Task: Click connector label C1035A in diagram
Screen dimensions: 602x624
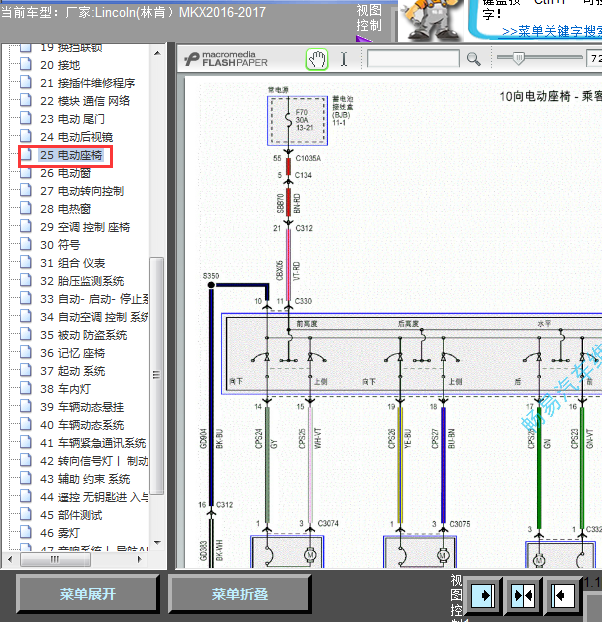Action: click(308, 158)
